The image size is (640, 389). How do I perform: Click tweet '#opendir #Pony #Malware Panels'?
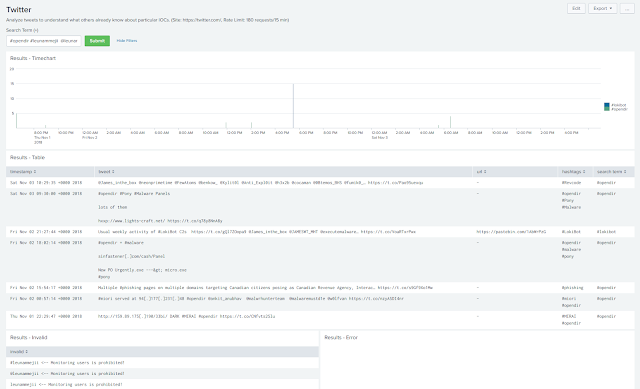click(134, 194)
